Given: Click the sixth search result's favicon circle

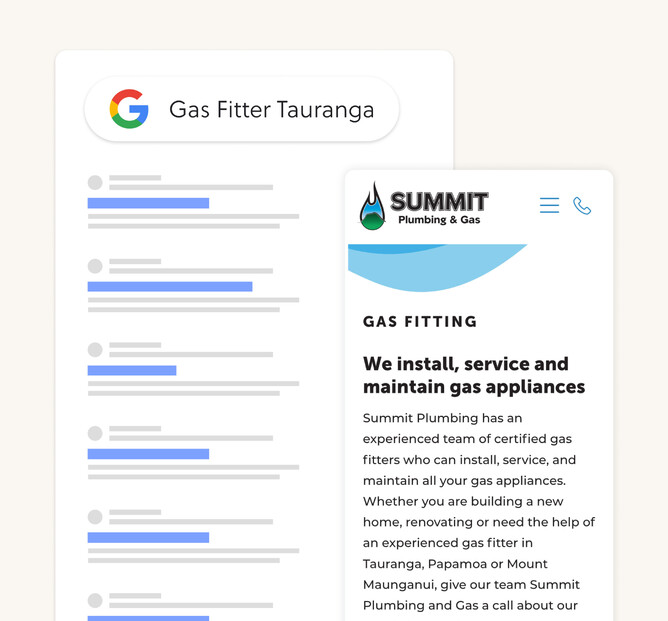Looking at the screenshot, I should tap(95, 600).
